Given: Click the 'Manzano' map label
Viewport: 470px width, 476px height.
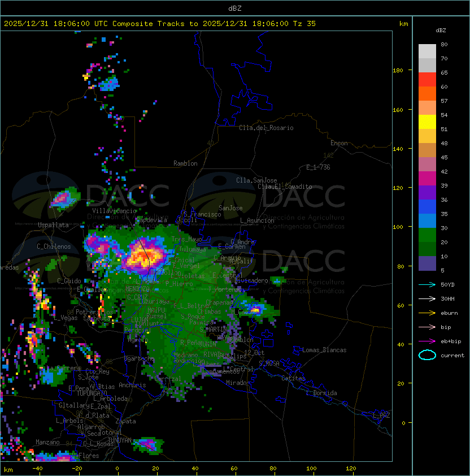Looking at the screenshot, I should pyautogui.click(x=47, y=442).
